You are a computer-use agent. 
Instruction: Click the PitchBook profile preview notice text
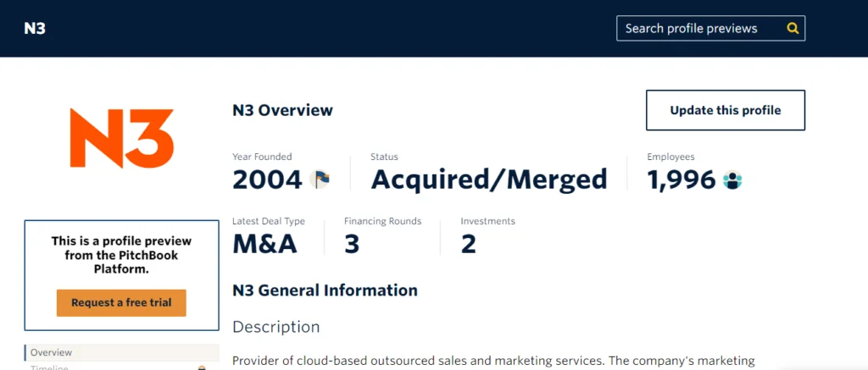click(x=121, y=256)
